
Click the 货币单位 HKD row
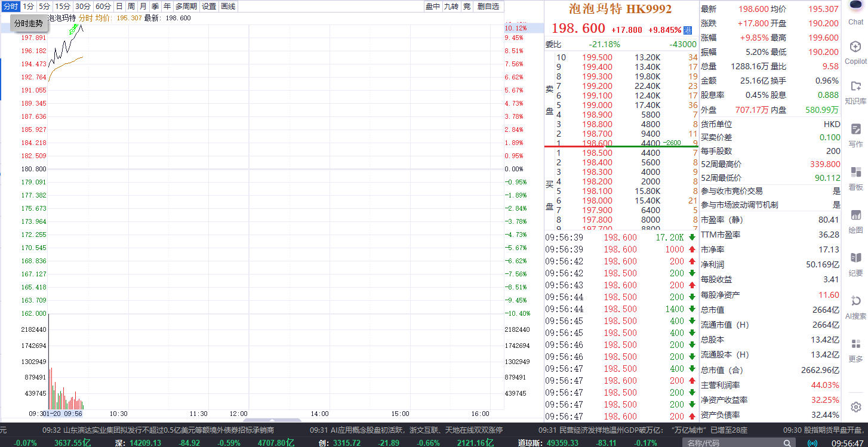(x=770, y=124)
